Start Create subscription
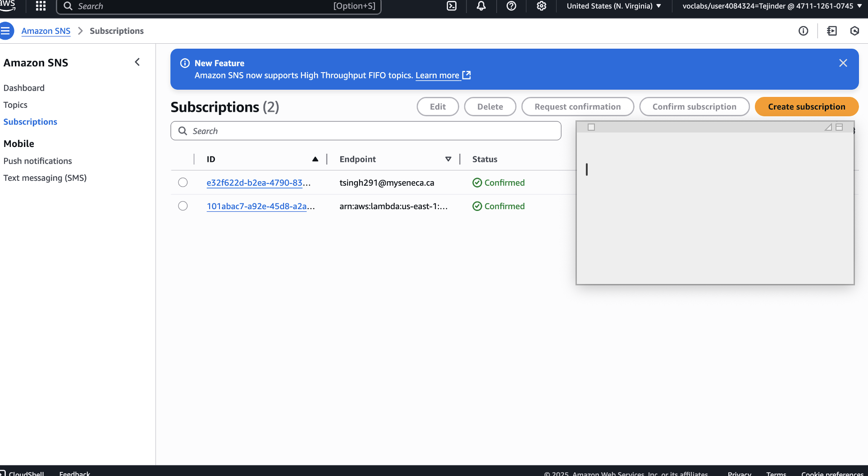The width and height of the screenshot is (868, 476). (x=807, y=107)
